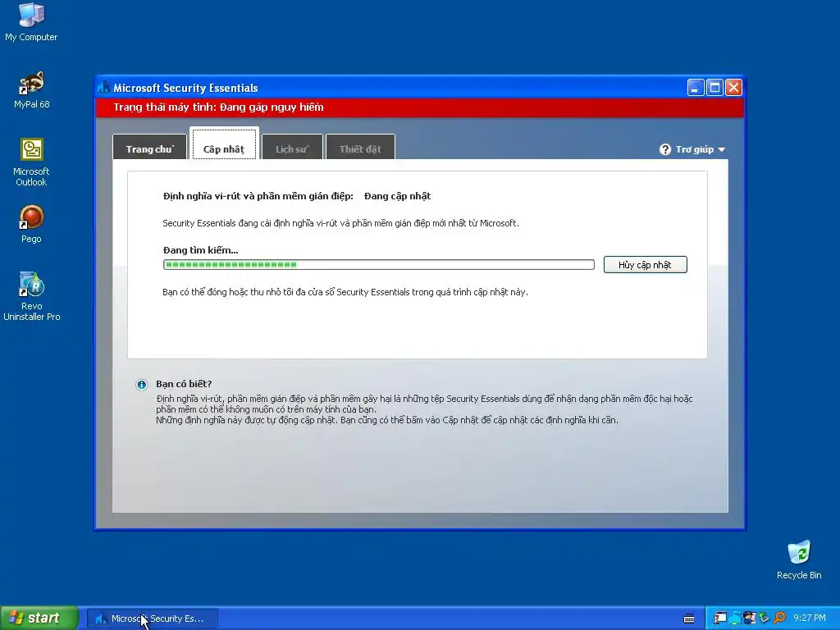
Task: Click the Đang tìm kiếm... status text
Action: pyautogui.click(x=200, y=250)
